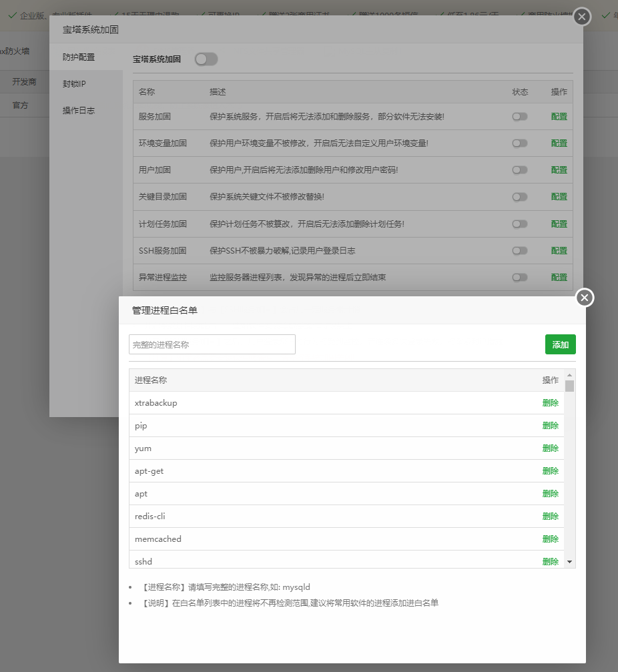This screenshot has height=672, width=618.
Task: Select the redis-cli process name
Action: coord(149,517)
